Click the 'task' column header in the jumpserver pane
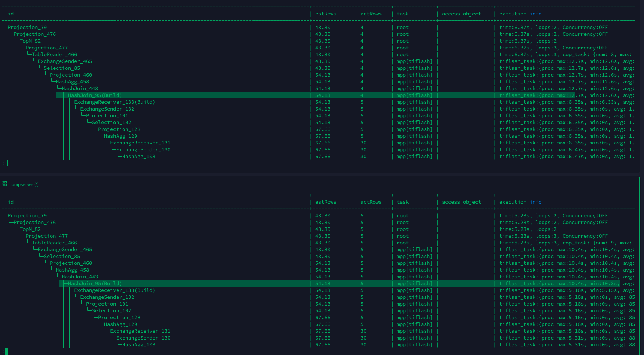 click(x=403, y=202)
